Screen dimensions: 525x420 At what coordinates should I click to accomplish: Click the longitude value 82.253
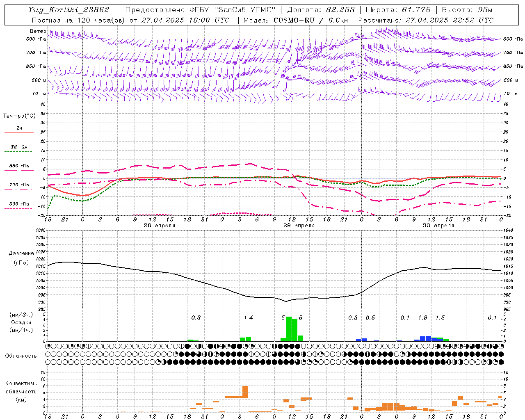pyautogui.click(x=341, y=10)
